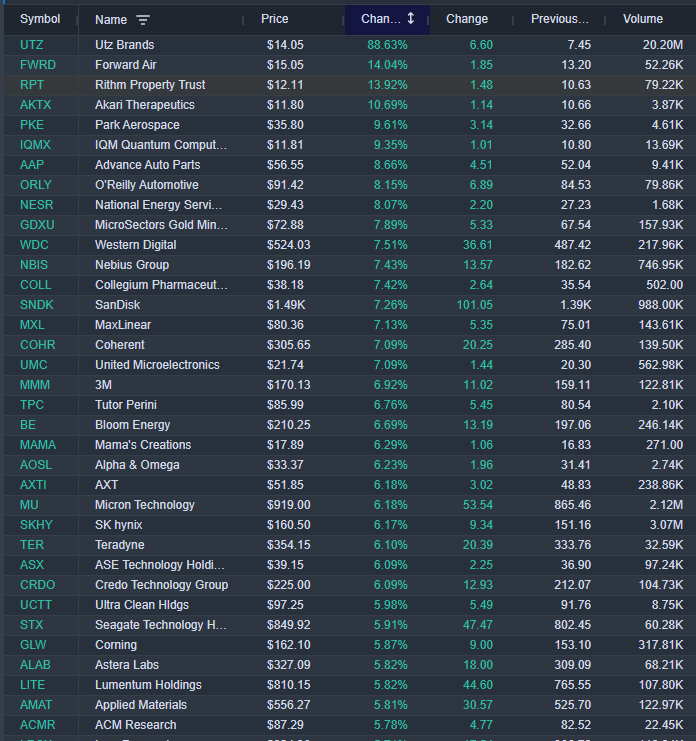Open the AXTI ticker symbol

pyautogui.click(x=33, y=485)
